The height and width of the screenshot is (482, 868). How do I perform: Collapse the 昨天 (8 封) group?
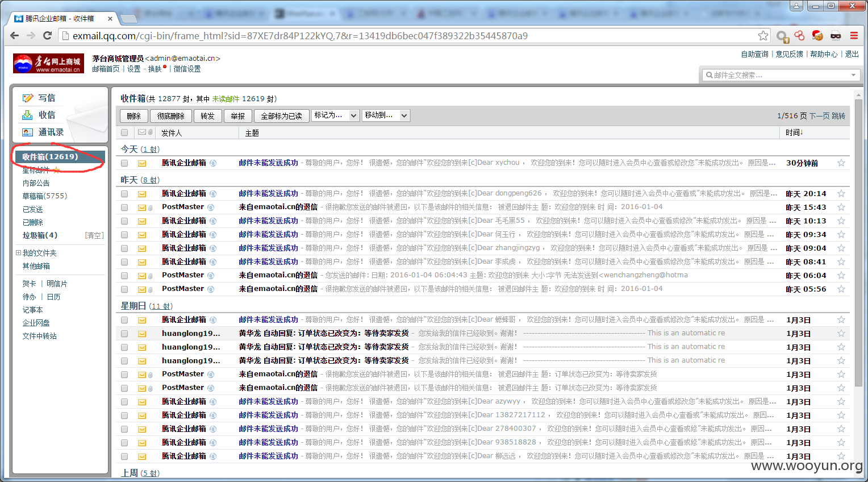point(140,180)
